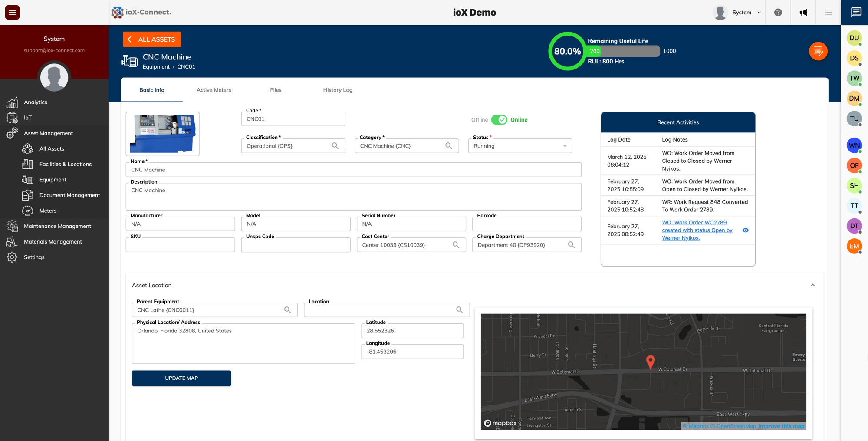Click the orange edit notes icon

pos(819,51)
